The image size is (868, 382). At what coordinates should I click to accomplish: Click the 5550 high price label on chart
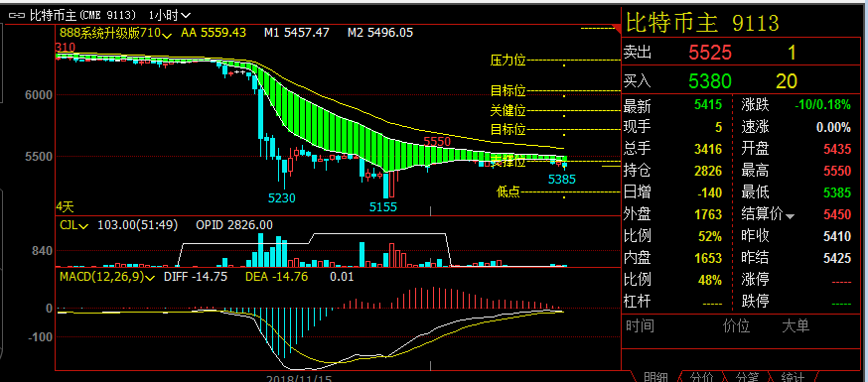437,142
